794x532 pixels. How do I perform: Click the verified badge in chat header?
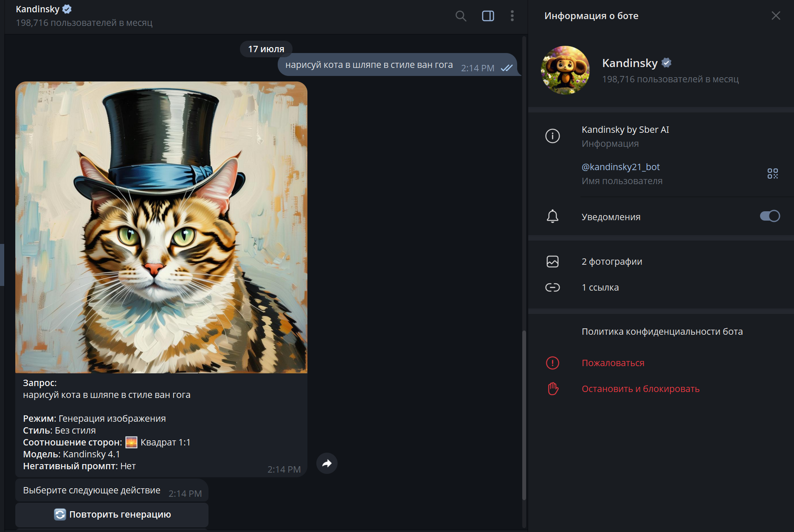point(67,9)
